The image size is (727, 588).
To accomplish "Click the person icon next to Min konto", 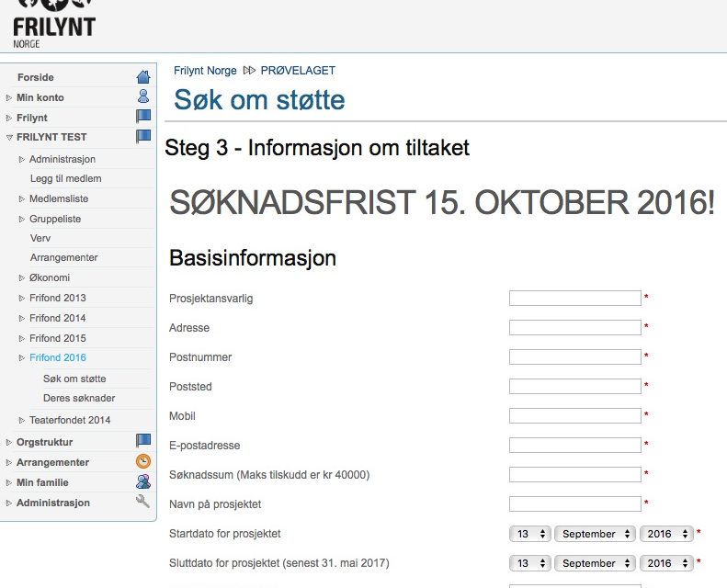I will [x=143, y=96].
